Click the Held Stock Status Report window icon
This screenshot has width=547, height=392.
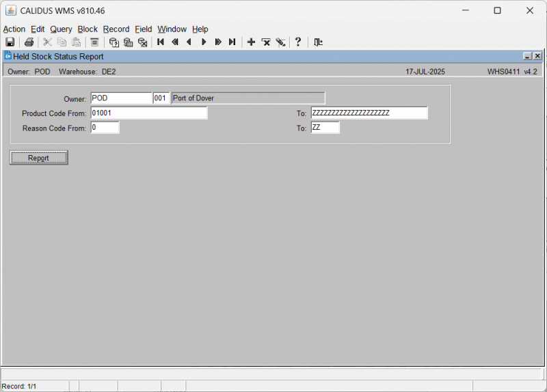(x=8, y=56)
